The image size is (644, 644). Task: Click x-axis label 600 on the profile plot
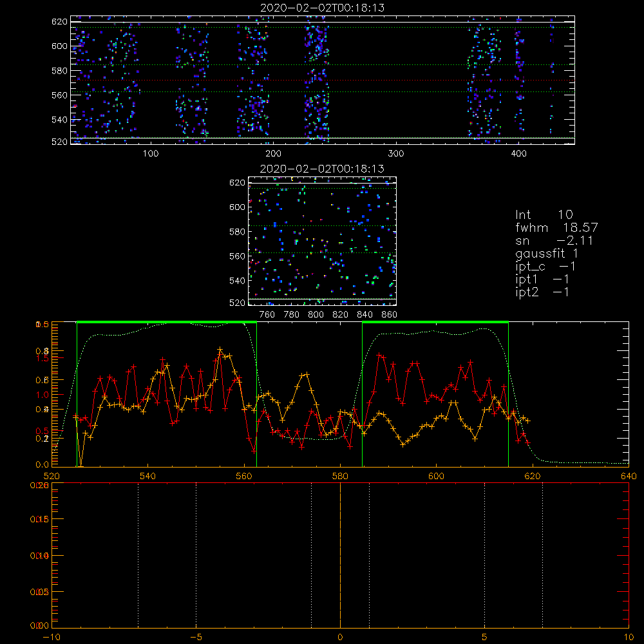point(436,476)
